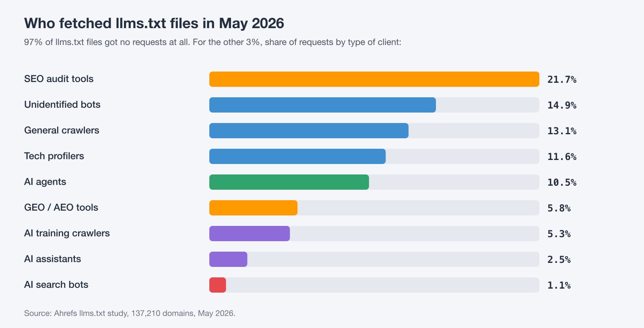Click the 5.3% value
644x328 pixels.
click(559, 234)
